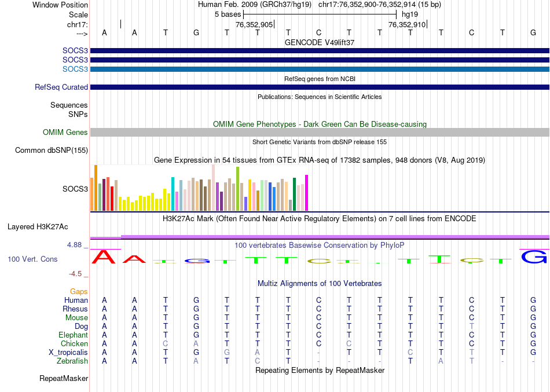Click the light blue SOCS3 transcript bar
This screenshot has width=550, height=392.
tap(320, 69)
